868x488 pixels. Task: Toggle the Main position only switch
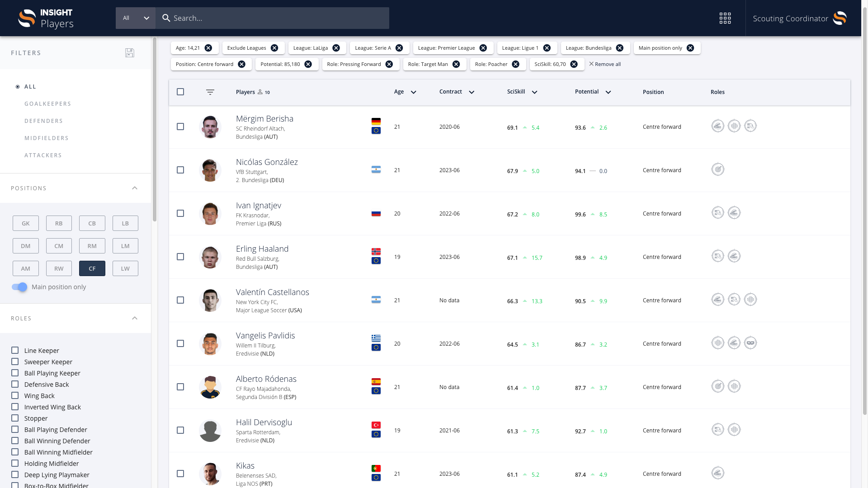pos(19,287)
